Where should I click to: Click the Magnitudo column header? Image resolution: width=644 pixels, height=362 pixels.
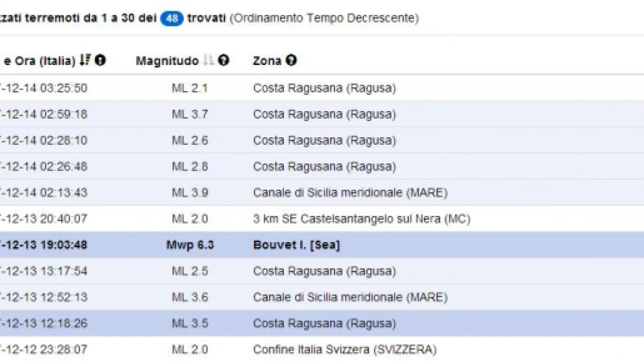(x=167, y=61)
